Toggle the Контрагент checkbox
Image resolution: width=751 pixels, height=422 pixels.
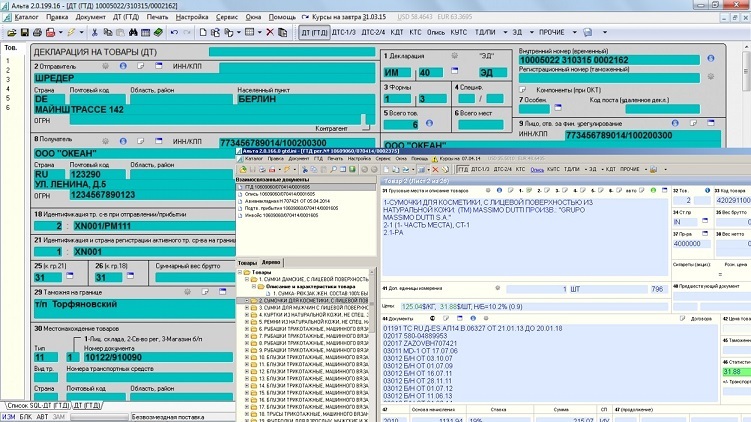(x=366, y=127)
